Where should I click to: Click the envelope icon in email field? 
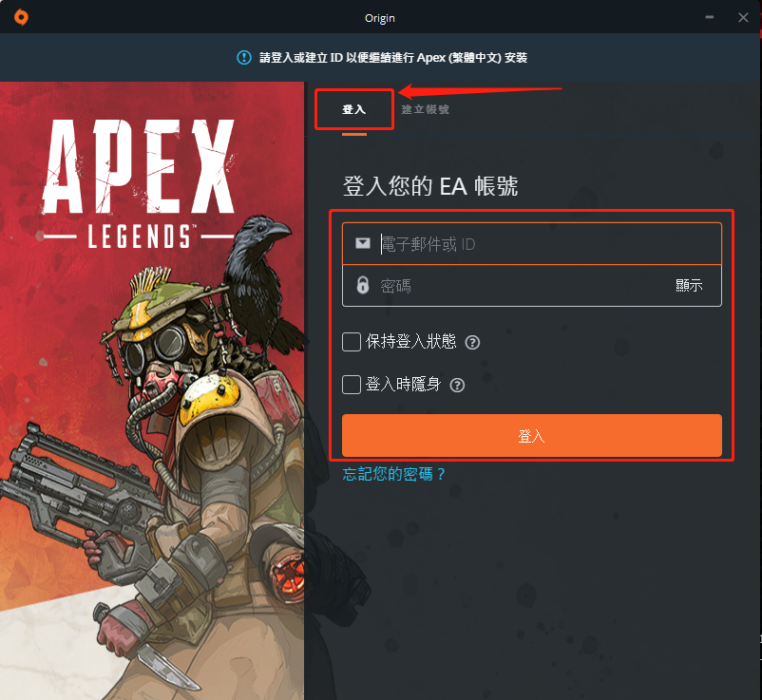(363, 243)
